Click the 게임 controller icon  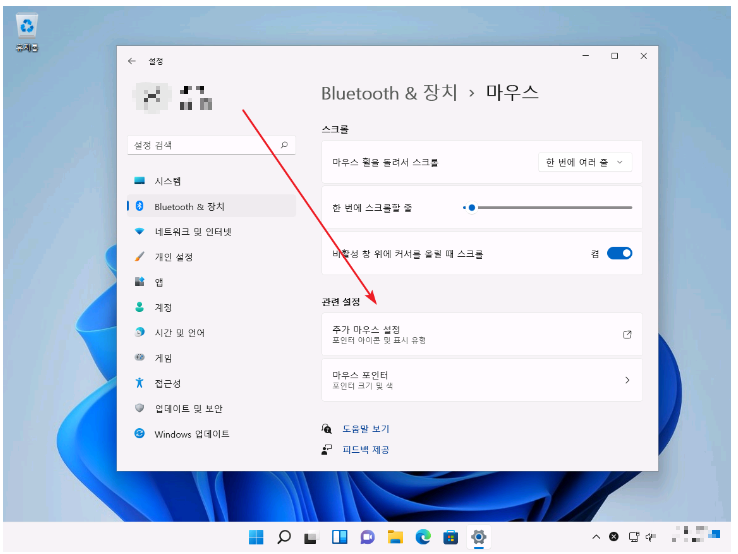(x=139, y=357)
